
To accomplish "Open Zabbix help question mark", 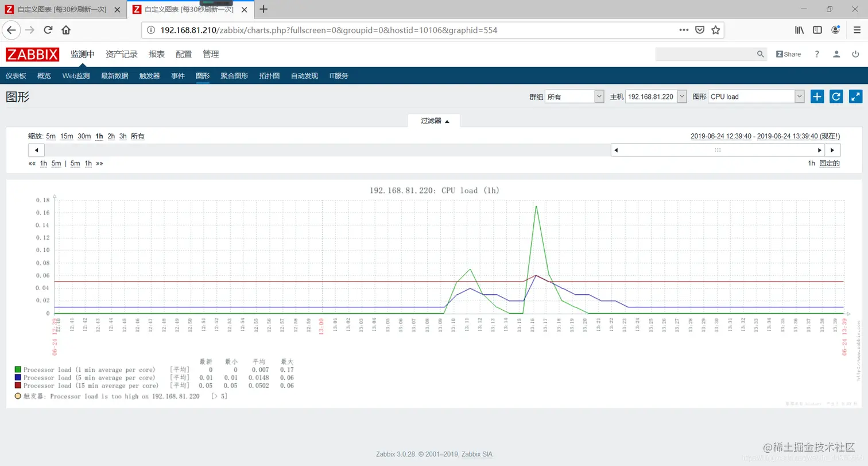I will click(x=817, y=54).
